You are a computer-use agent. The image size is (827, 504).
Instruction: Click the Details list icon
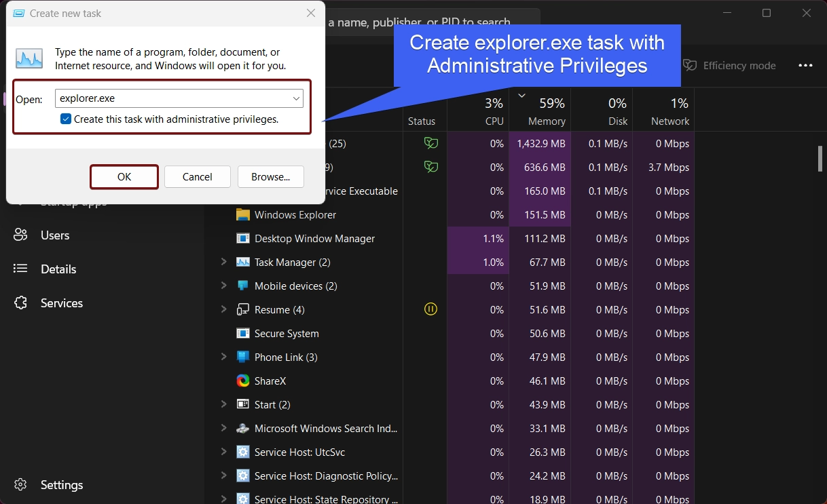coord(20,269)
